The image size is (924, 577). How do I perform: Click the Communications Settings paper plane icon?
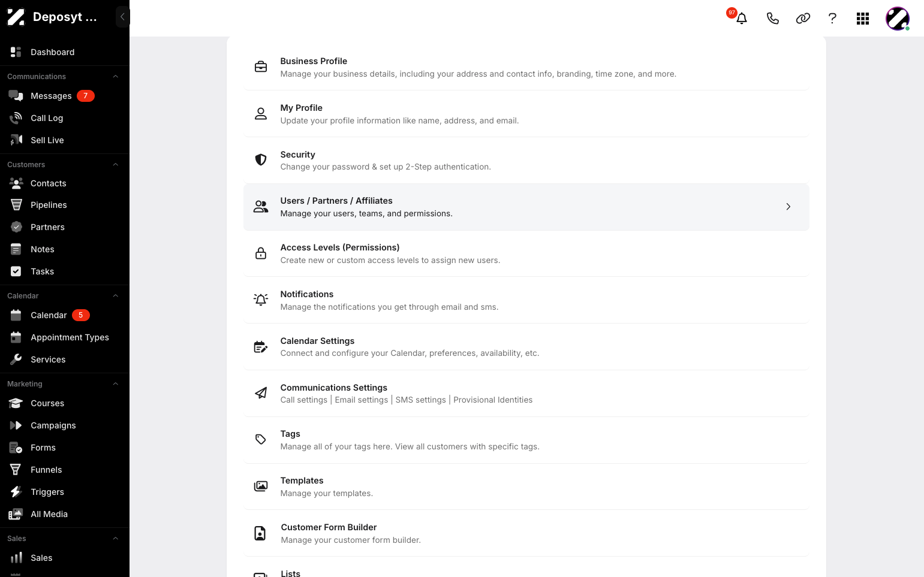(x=261, y=393)
